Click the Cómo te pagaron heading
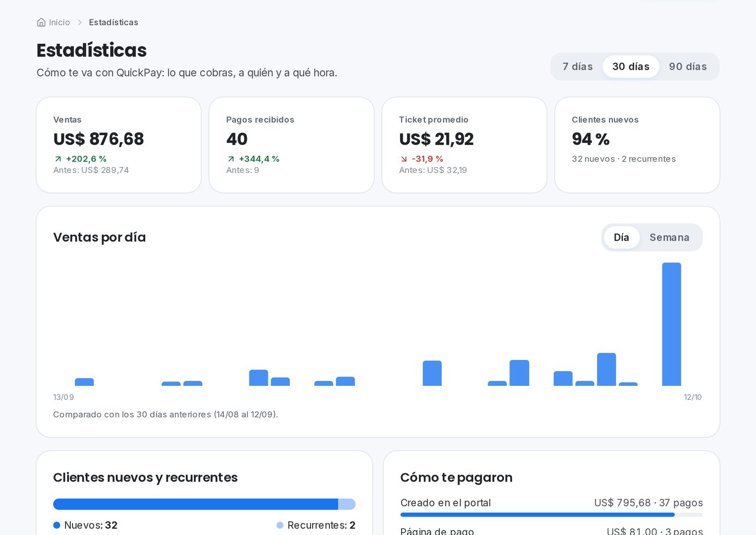This screenshot has width=756, height=535. [456, 477]
